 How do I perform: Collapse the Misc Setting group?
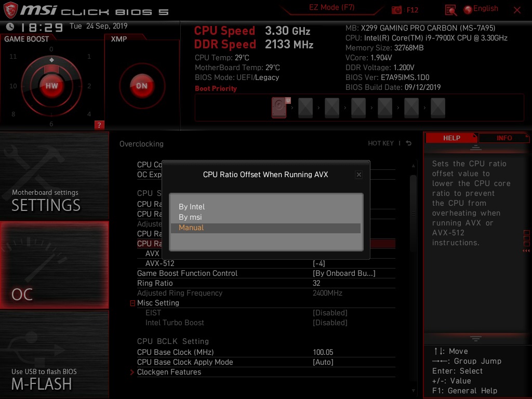click(x=132, y=303)
